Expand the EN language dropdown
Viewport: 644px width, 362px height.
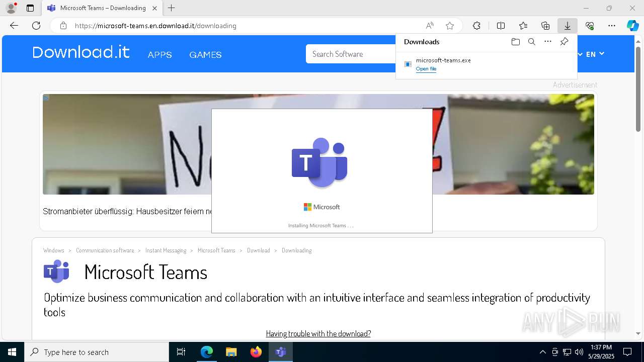(x=595, y=54)
